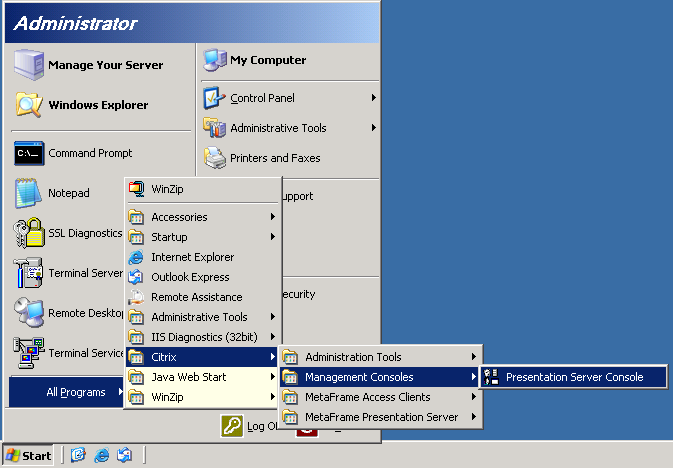Click the Control Panel icon
673x468 pixels.
click(x=214, y=98)
